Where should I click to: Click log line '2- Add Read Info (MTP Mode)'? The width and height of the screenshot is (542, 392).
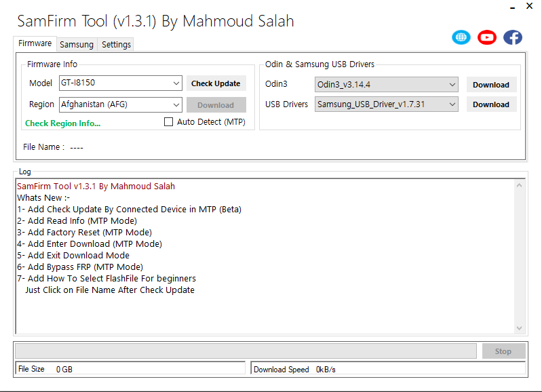tap(77, 221)
